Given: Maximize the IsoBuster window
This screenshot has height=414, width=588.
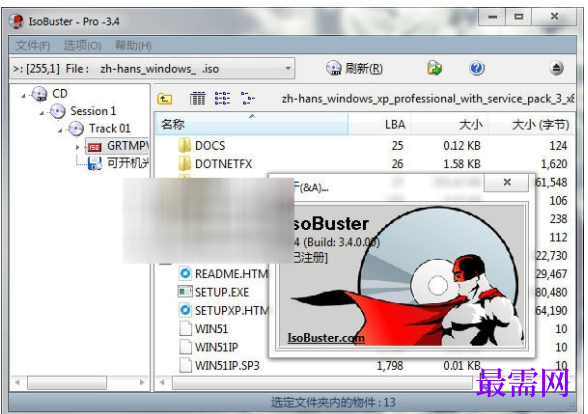Looking at the screenshot, I should point(519,17).
